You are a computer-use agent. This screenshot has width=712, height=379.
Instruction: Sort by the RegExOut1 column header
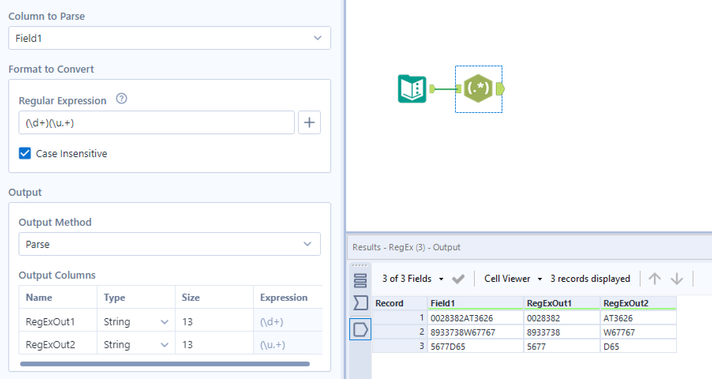[562, 303]
